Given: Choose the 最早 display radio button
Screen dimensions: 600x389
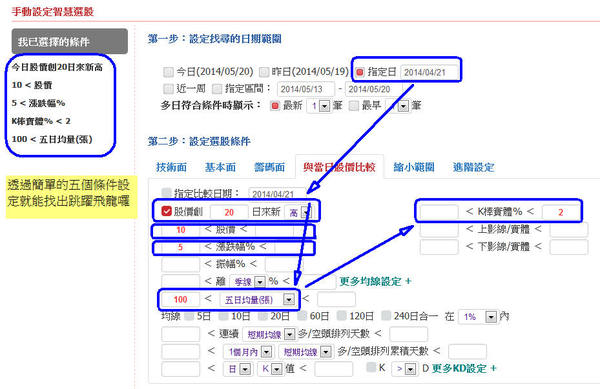Looking at the screenshot, I should 354,106.
